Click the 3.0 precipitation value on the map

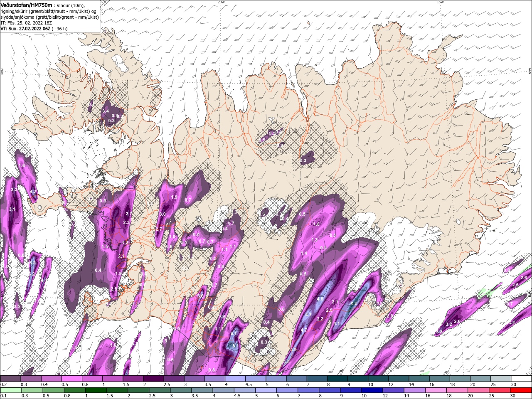[163, 214]
